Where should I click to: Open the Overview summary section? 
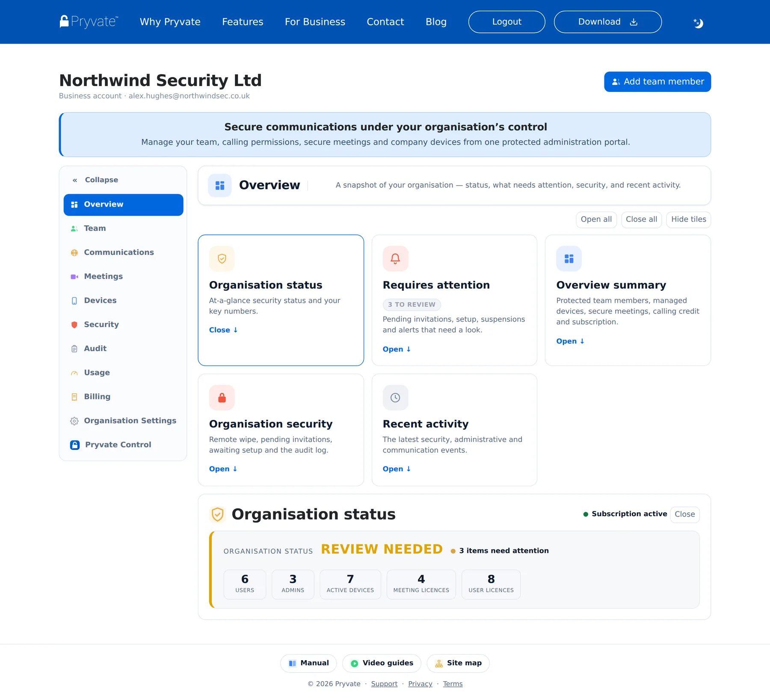[x=570, y=341]
